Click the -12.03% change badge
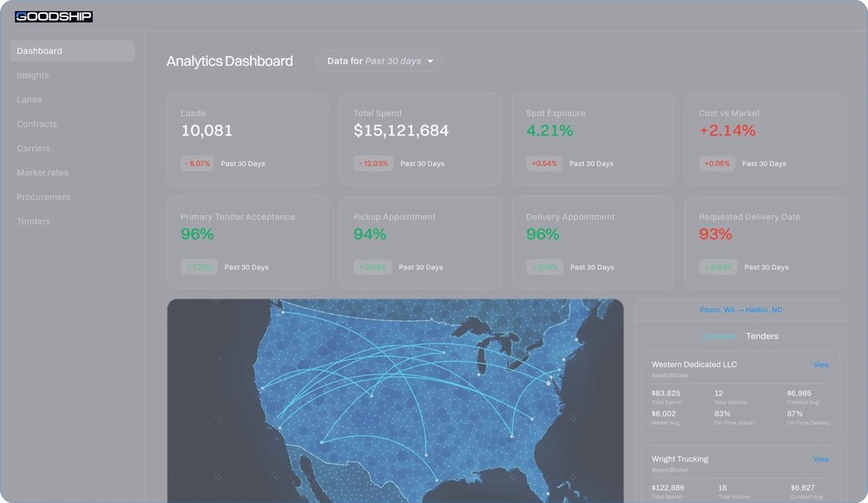Viewport: 868px width, 503px height. (373, 164)
